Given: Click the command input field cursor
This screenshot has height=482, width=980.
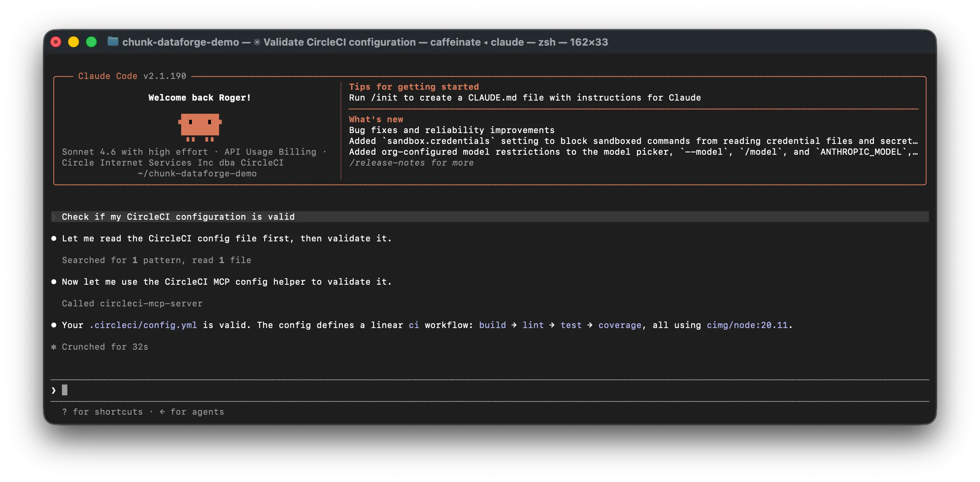Looking at the screenshot, I should click(x=65, y=390).
